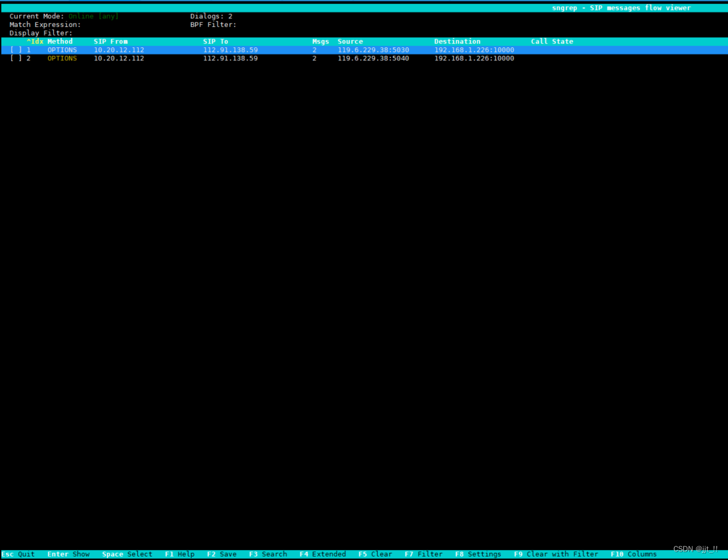Click the Dialogs: 2 counter
The height and width of the screenshot is (560, 728).
[212, 16]
